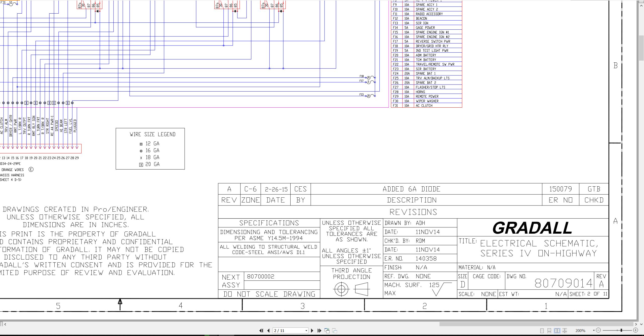
Task: Click the previous view navigation icon
Action: [327, 330]
